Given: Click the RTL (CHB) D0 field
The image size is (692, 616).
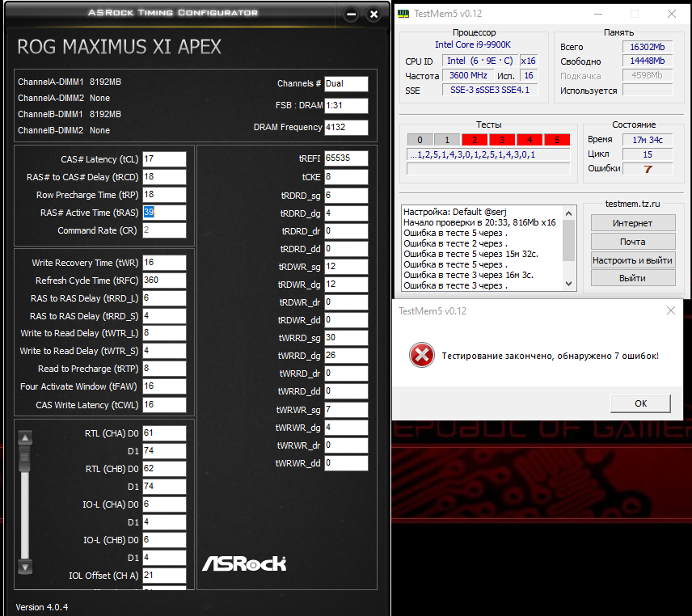Looking at the screenshot, I should [x=164, y=469].
